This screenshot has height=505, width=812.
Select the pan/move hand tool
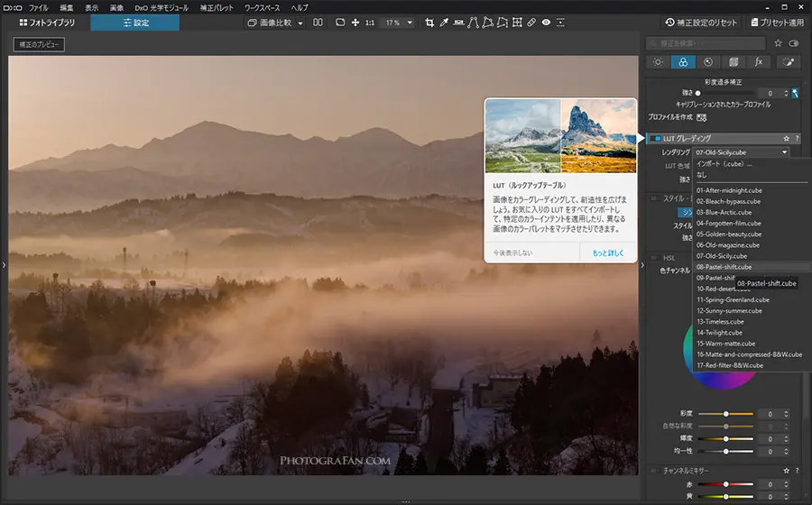coord(355,23)
